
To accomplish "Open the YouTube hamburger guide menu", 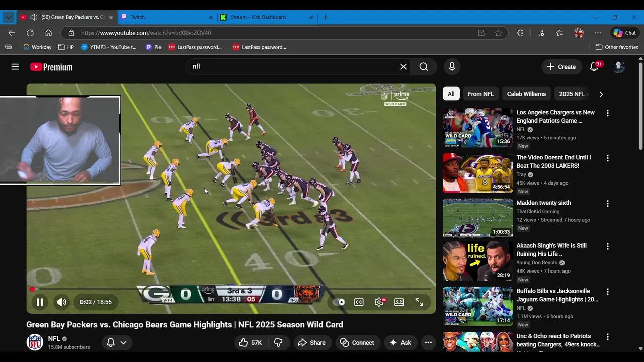I will pyautogui.click(x=15, y=67).
